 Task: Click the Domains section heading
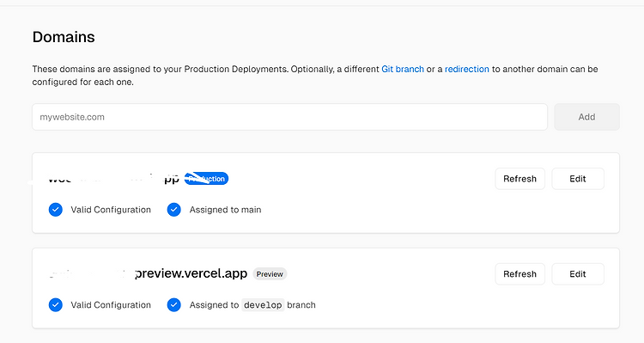[64, 37]
